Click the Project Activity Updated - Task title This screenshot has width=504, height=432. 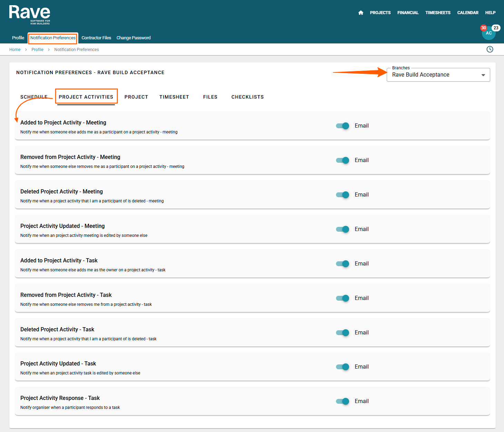click(58, 364)
